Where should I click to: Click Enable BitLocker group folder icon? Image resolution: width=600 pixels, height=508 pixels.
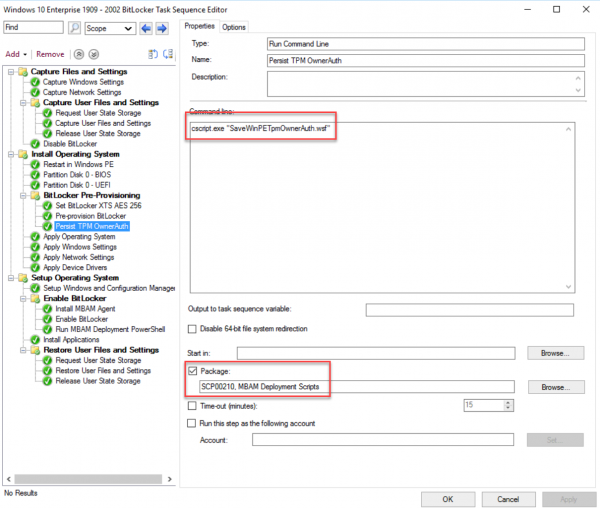coord(35,299)
